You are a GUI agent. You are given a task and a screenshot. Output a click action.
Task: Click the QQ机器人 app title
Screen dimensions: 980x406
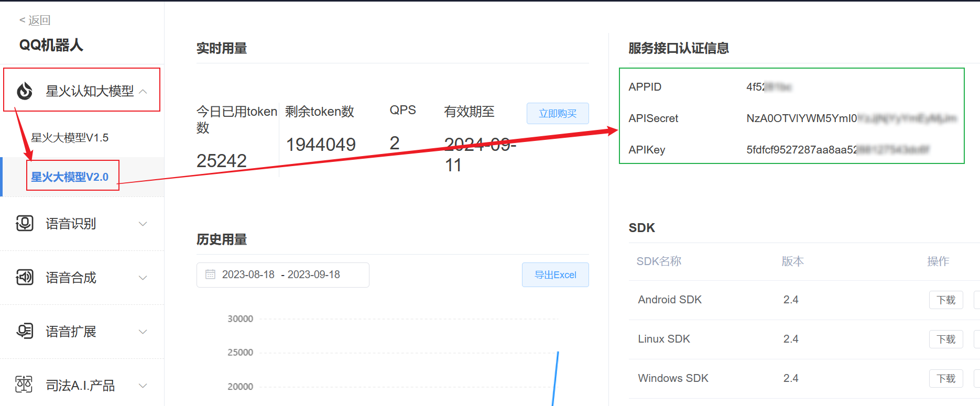51,45
